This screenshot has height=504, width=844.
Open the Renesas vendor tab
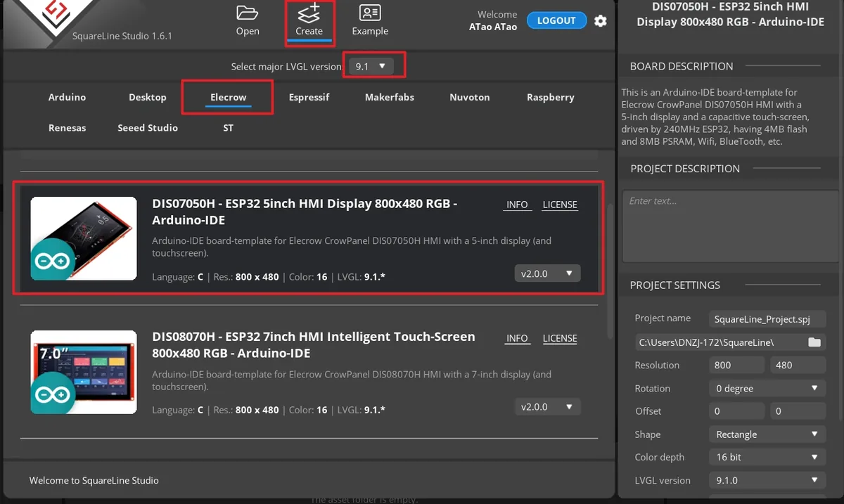pos(67,128)
